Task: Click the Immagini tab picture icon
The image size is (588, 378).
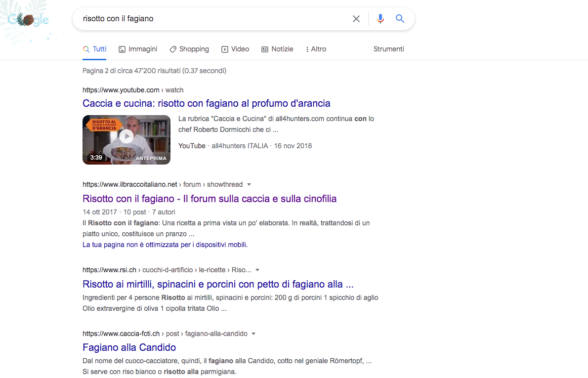Action: (122, 49)
